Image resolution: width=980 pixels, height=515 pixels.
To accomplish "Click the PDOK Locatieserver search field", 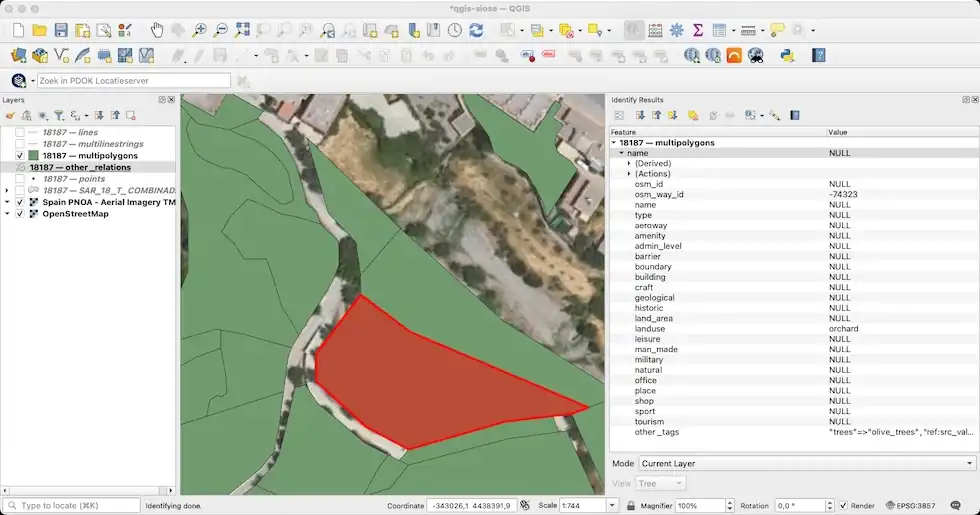I will (133, 80).
